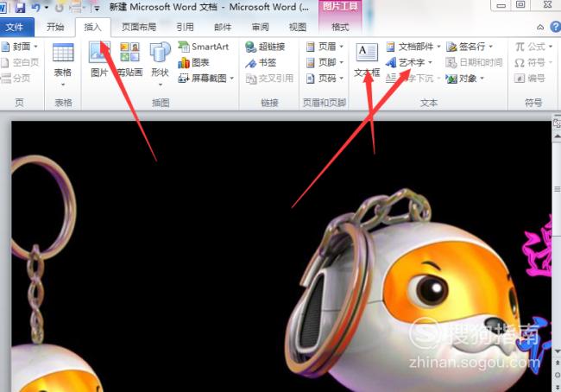Insert 日期和时间 date and time
The height and width of the screenshot is (392, 561).
pos(474,62)
